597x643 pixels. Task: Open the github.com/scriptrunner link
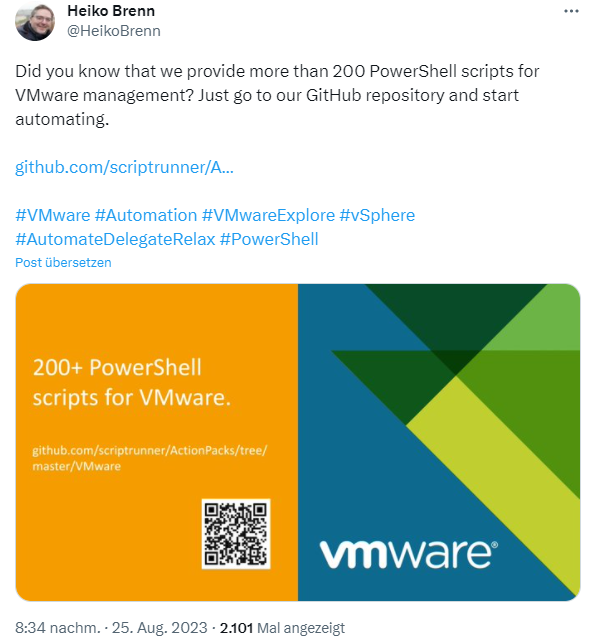pyautogui.click(x=124, y=167)
